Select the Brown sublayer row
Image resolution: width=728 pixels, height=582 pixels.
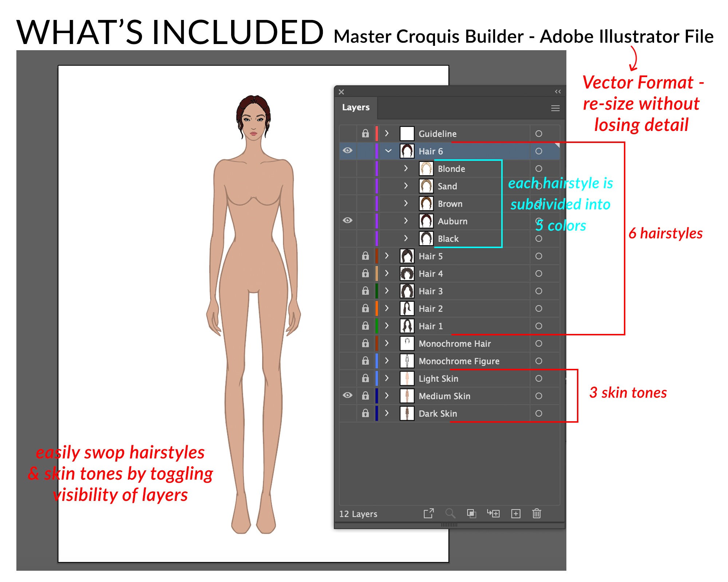(x=450, y=203)
